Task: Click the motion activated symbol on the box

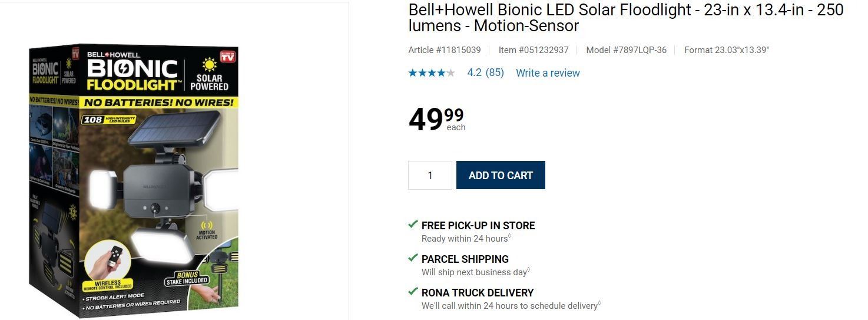Action: pos(207,226)
